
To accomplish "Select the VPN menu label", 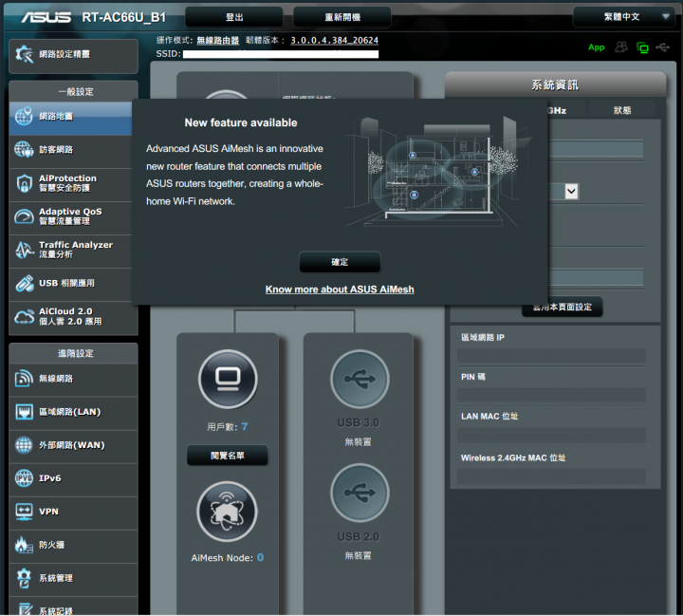I will 48,512.
